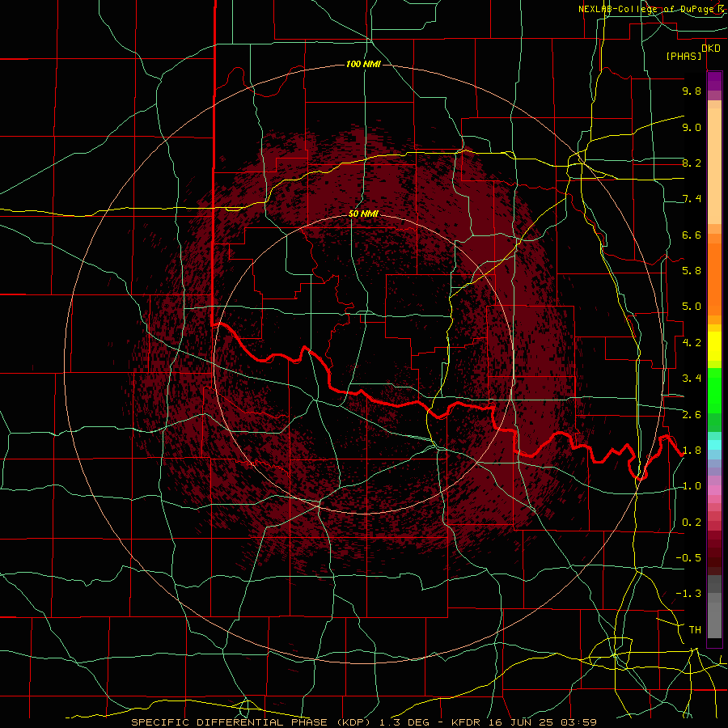
Task: Click the 5.0 legend value
Action: (x=692, y=307)
